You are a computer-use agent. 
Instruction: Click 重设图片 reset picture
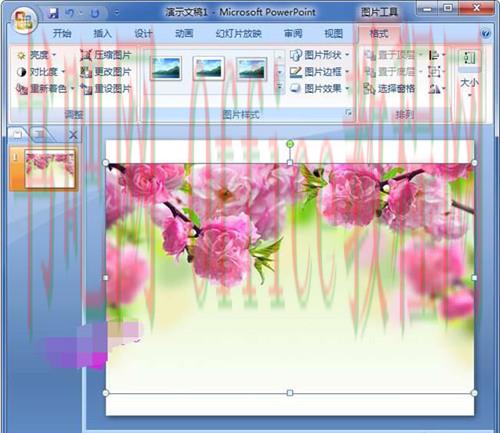pos(106,88)
